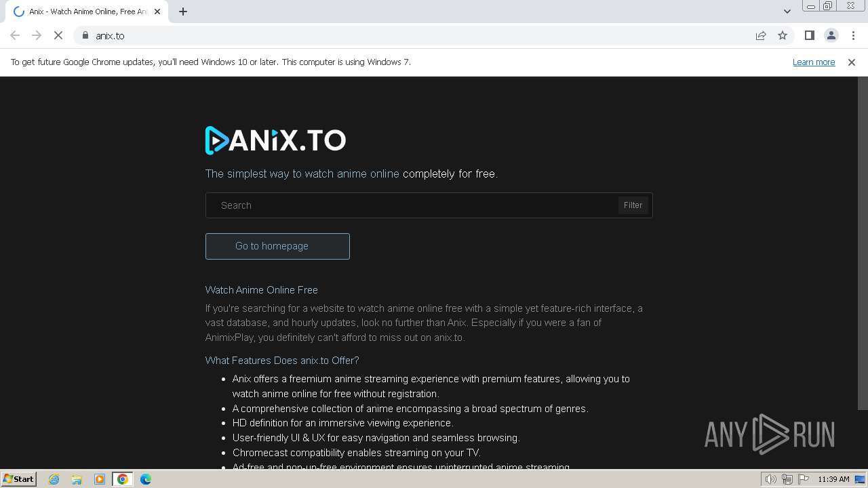Click the comprehensive collection of anime bullet
868x488 pixels.
pyautogui.click(x=410, y=408)
